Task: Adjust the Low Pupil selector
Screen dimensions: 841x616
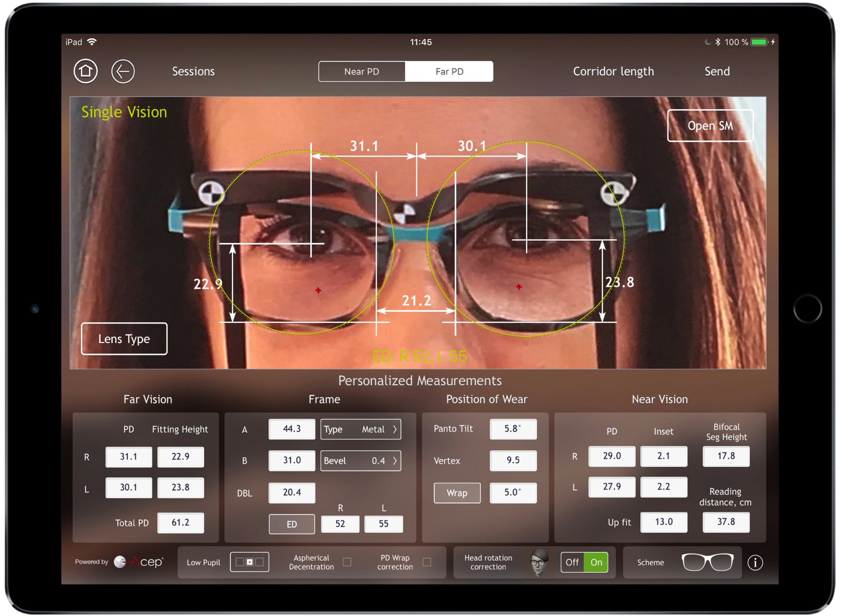Action: (x=249, y=562)
